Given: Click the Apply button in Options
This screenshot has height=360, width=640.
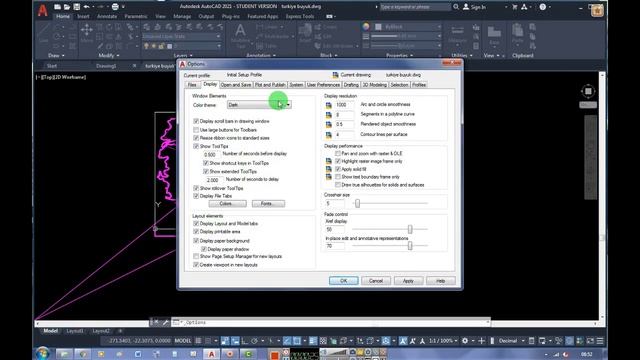Looking at the screenshot, I should 408,281.
